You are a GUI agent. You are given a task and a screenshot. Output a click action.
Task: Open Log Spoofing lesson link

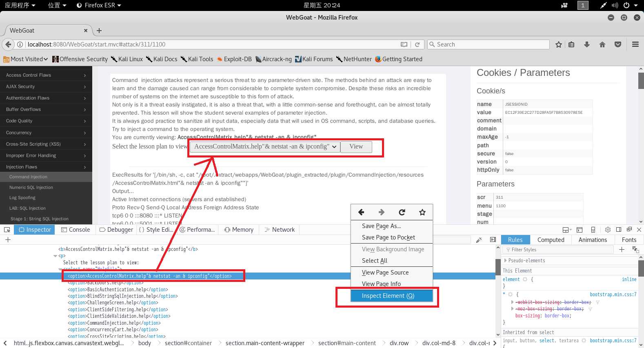[x=22, y=197]
